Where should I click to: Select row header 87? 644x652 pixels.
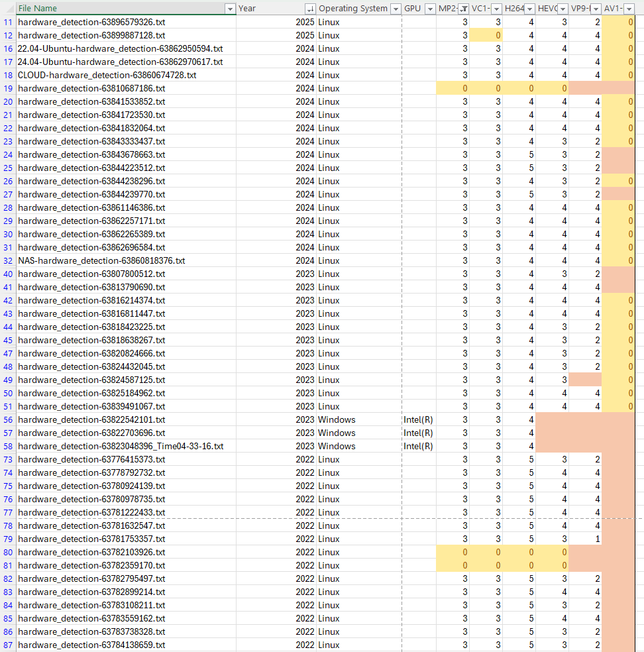(8, 645)
